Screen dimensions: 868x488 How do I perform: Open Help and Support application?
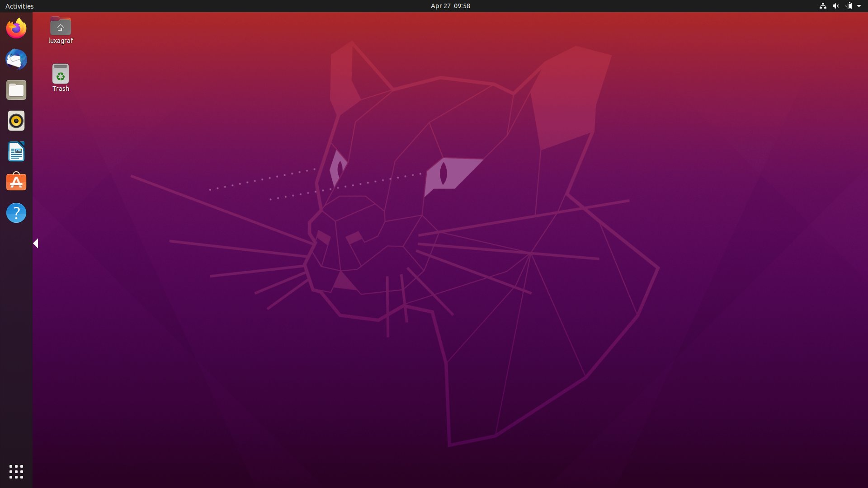(x=16, y=212)
